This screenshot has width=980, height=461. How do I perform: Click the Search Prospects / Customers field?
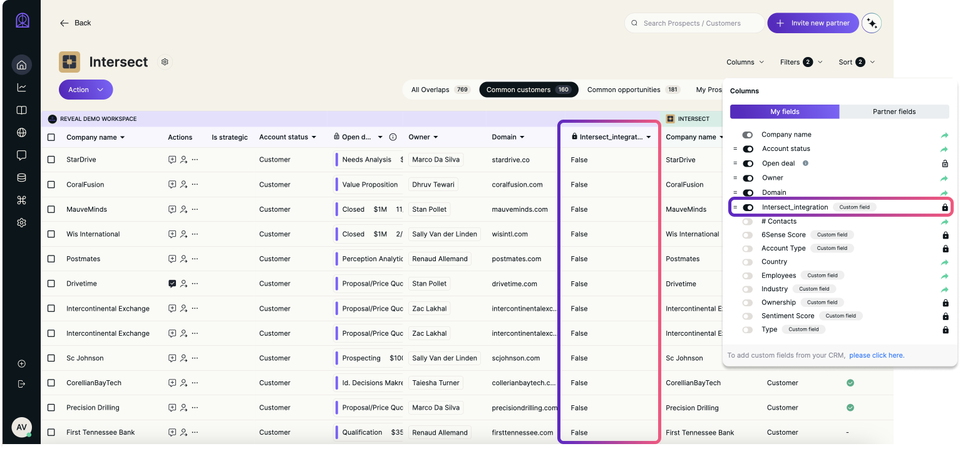click(694, 23)
